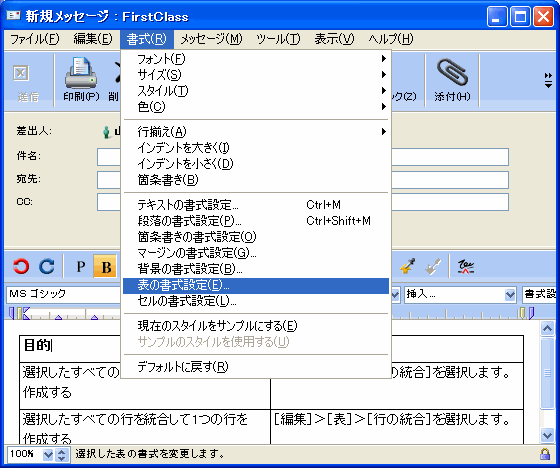Click the red undo arrow icon
Screen dimensions: 560x468
coord(21,267)
